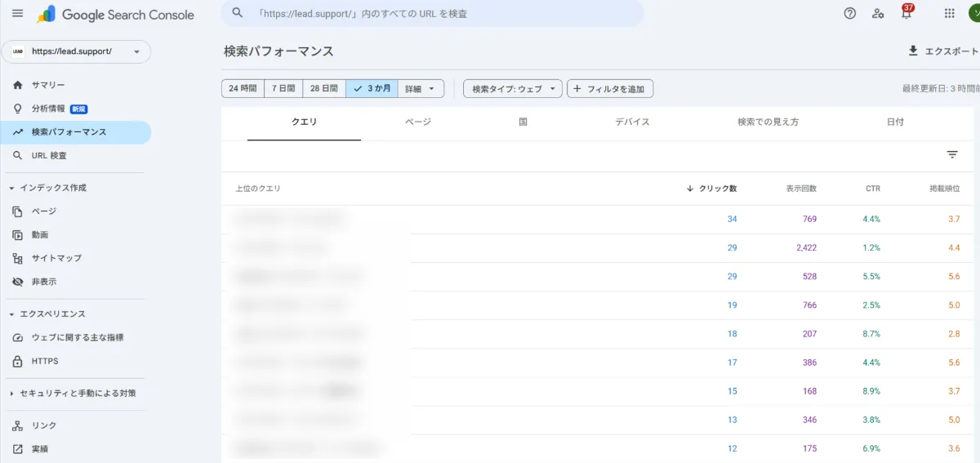Screen dimensions: 980x463
Task: Click the magnifier icon beside URL 検査
Action: 18,155
